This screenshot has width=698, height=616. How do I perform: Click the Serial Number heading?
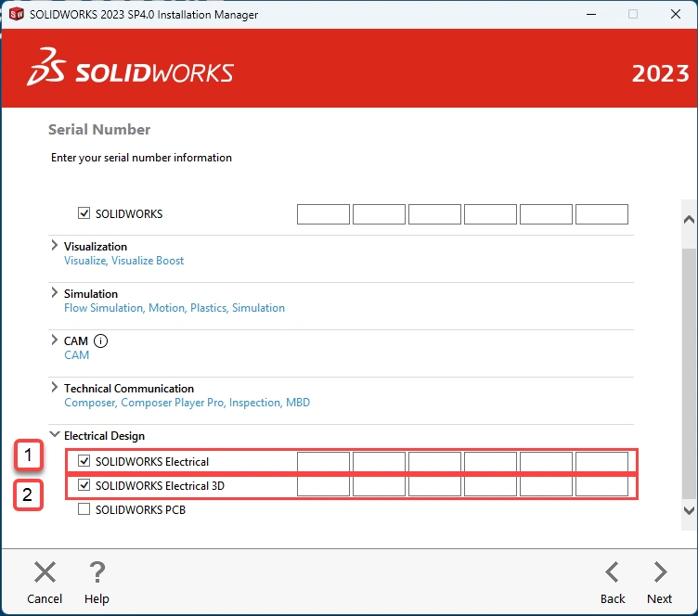click(99, 130)
